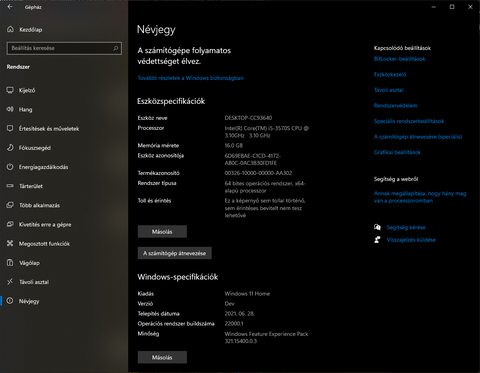The height and width of the screenshot is (373, 480).
Task: Click the Dev version value
Action: tap(229, 304)
